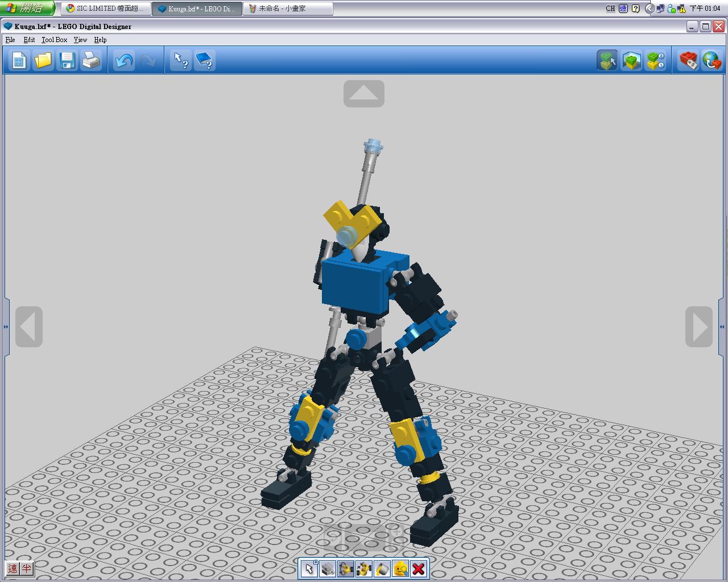Expand the collapsed right side panel
The image size is (728, 582).
[x=722, y=327]
